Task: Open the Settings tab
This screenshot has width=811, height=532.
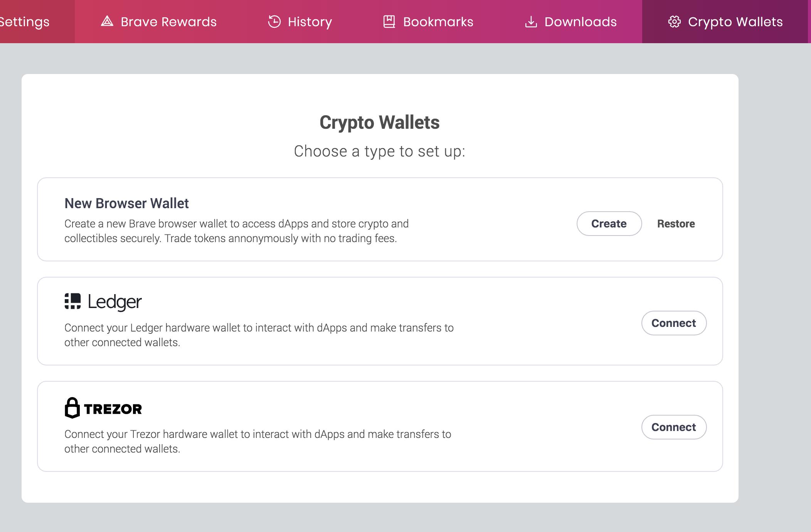Action: (25, 22)
